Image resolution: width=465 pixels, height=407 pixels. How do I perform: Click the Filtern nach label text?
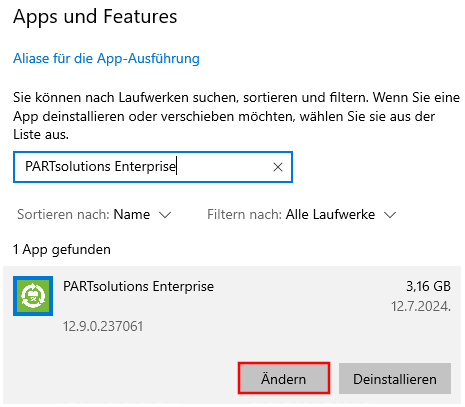tap(245, 214)
